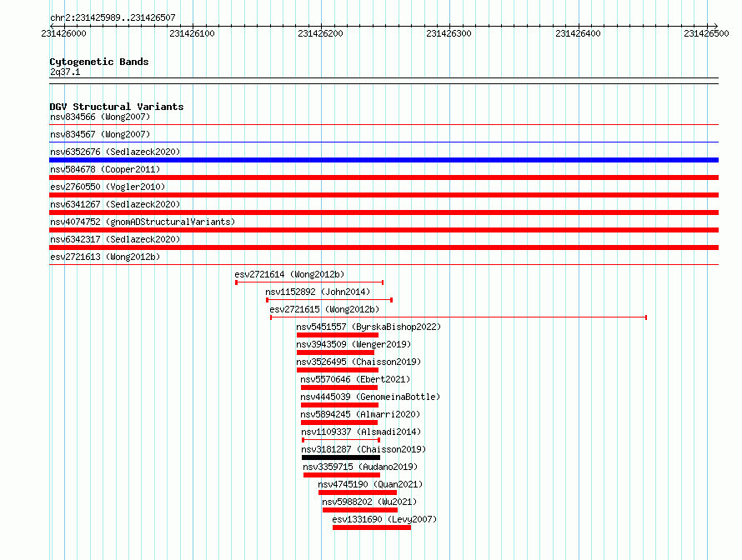Click the nsv834566 (Wong2007) variant label
Viewport: 742px width, 560px height.
[x=100, y=117]
